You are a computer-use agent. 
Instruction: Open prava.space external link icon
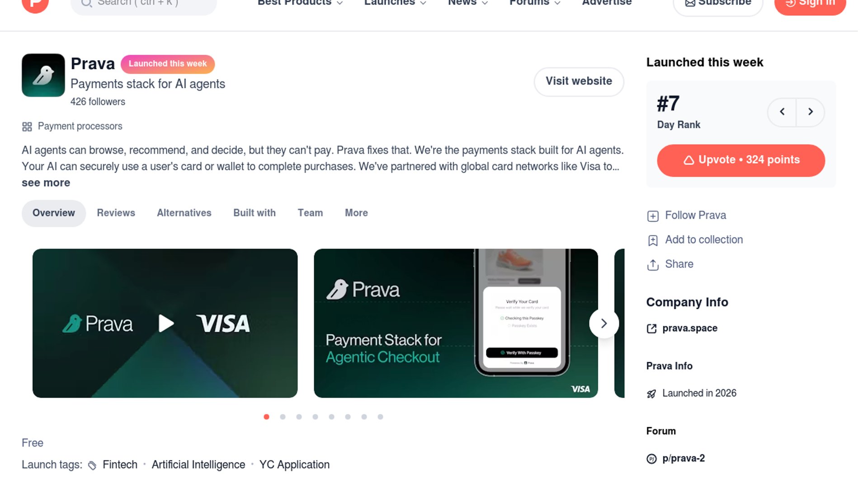pyautogui.click(x=651, y=328)
